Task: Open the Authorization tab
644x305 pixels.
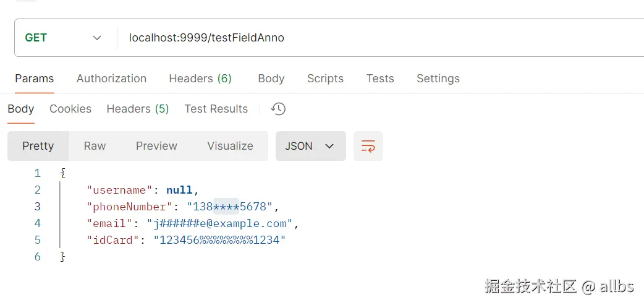Action: coord(111,79)
